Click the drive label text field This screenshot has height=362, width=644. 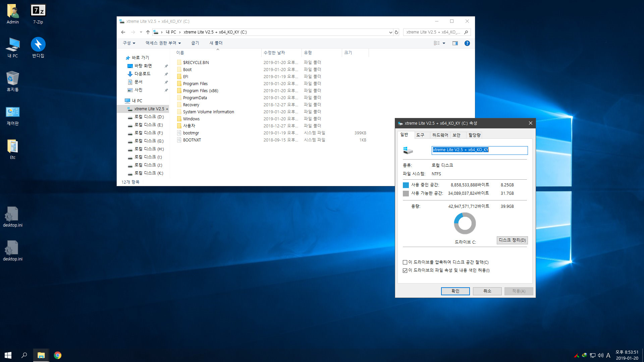480,150
